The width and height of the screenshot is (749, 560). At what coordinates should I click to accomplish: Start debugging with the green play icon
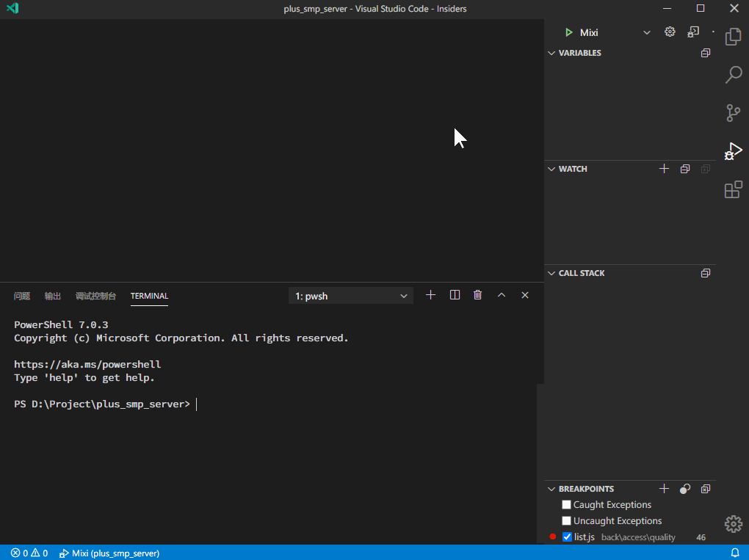pos(568,32)
